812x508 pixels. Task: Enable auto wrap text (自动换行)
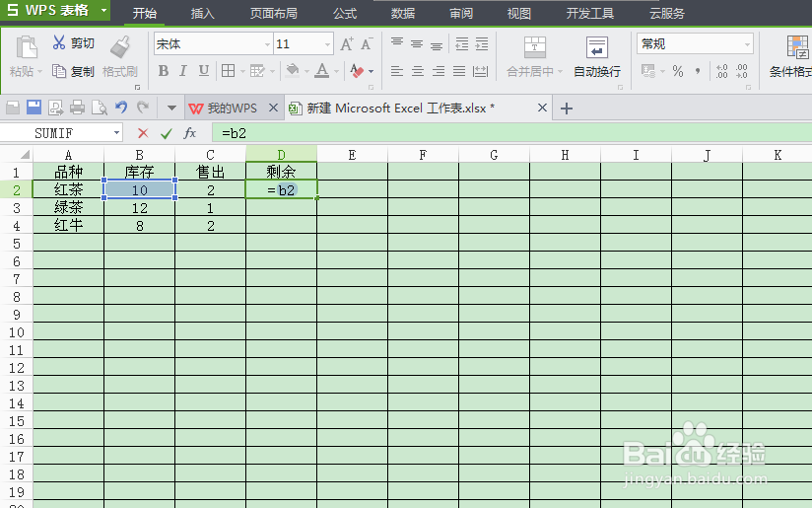pos(597,56)
